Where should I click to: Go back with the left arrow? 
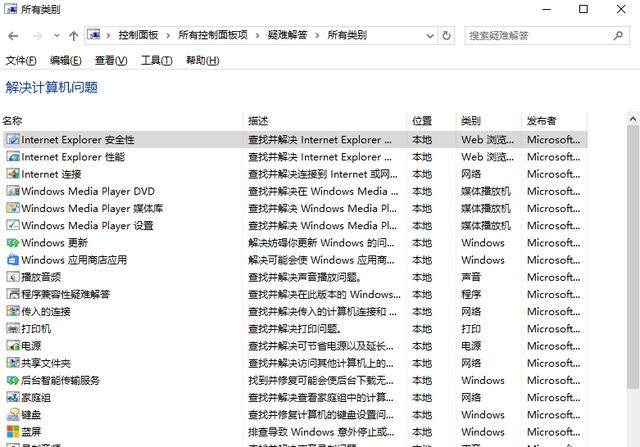[13, 36]
